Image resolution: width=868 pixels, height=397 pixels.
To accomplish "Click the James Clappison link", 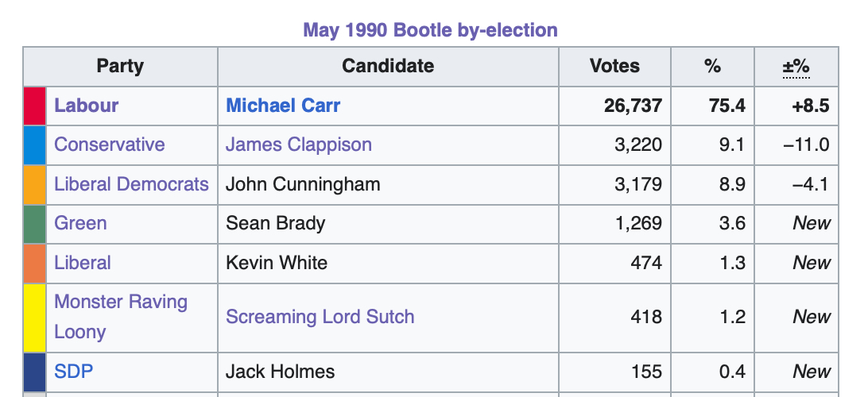I will 298,145.
